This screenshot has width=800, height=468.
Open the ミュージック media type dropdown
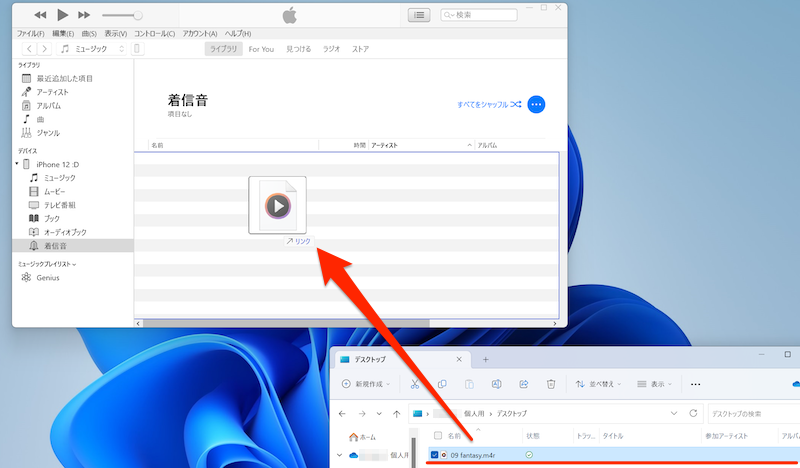(x=92, y=48)
